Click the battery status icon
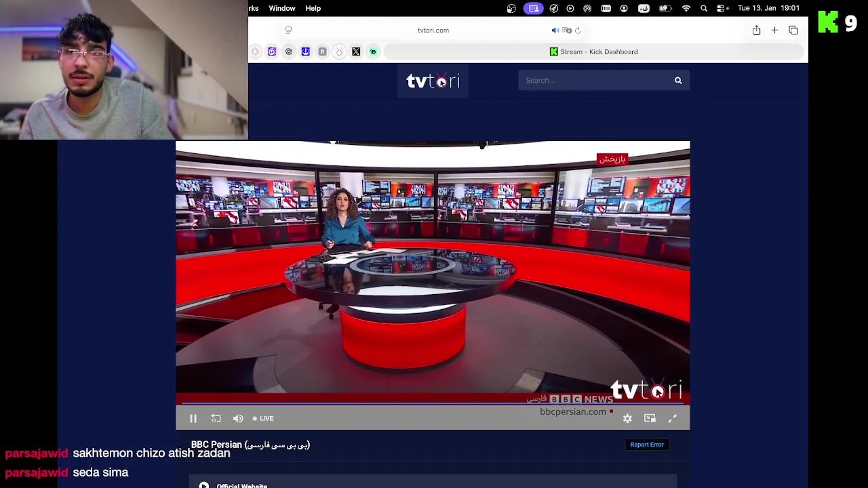The width and height of the screenshot is (868, 488). pyautogui.click(x=665, y=8)
